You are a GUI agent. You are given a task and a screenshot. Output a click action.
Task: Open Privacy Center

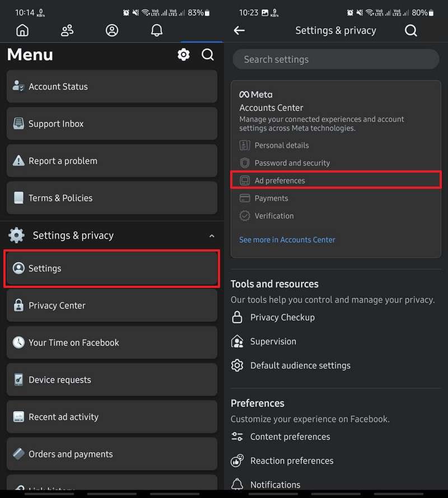point(112,305)
